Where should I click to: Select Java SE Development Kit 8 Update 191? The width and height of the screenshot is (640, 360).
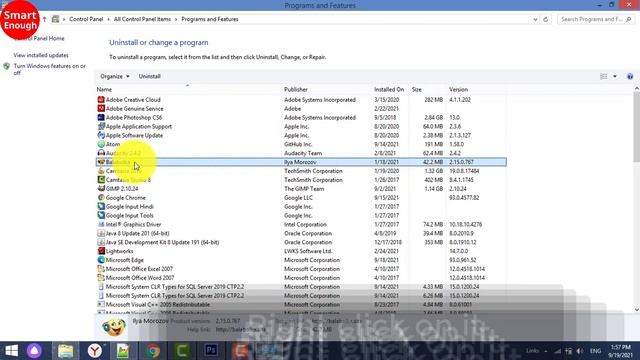(x=301, y=242)
